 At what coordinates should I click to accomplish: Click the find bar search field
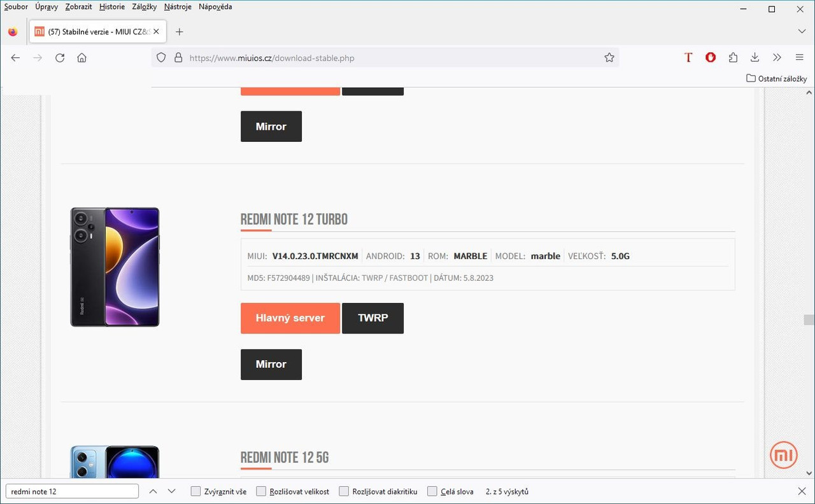click(x=72, y=491)
